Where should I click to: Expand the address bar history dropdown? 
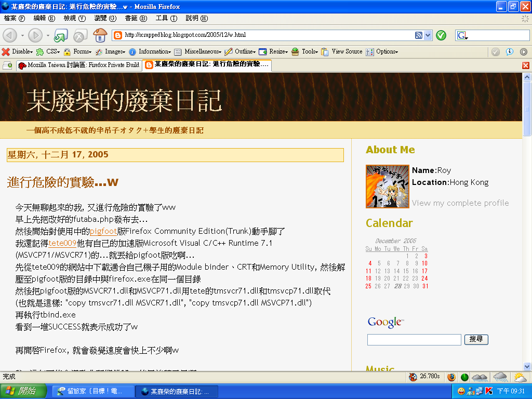[x=428, y=35]
